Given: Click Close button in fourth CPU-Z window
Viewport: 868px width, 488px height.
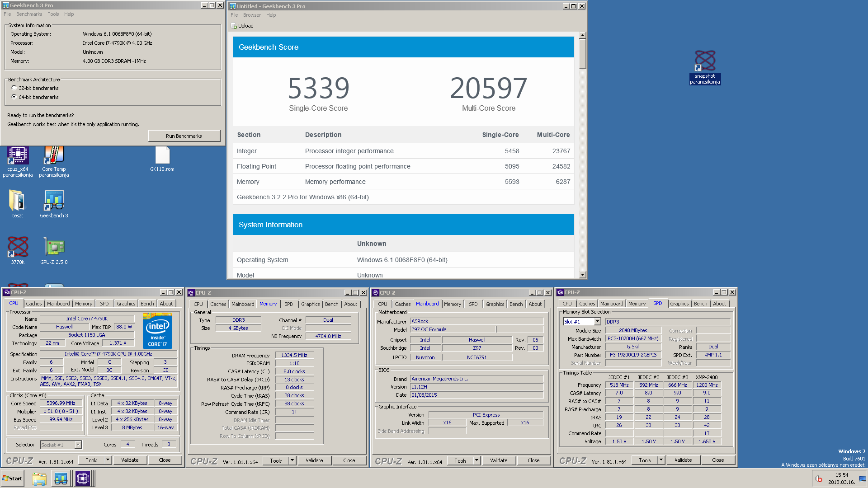Looking at the screenshot, I should point(718,460).
